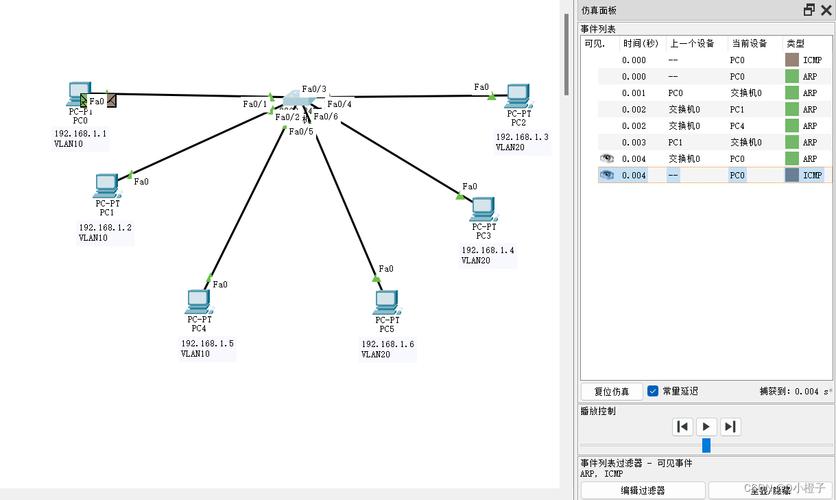The height and width of the screenshot is (500, 836).
Task: Adjust the playback speed slider handle
Action: [x=706, y=445]
